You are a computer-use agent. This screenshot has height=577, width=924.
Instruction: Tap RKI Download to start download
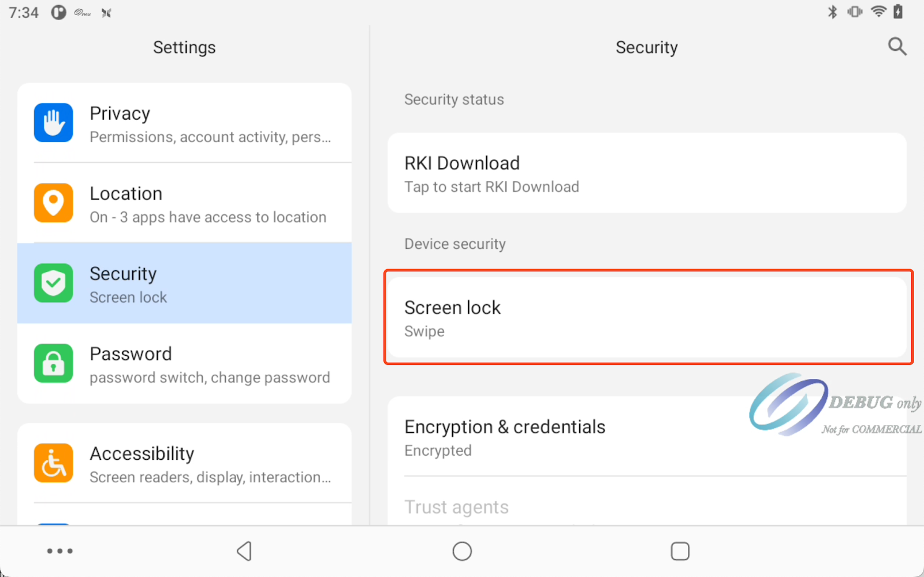tap(646, 173)
